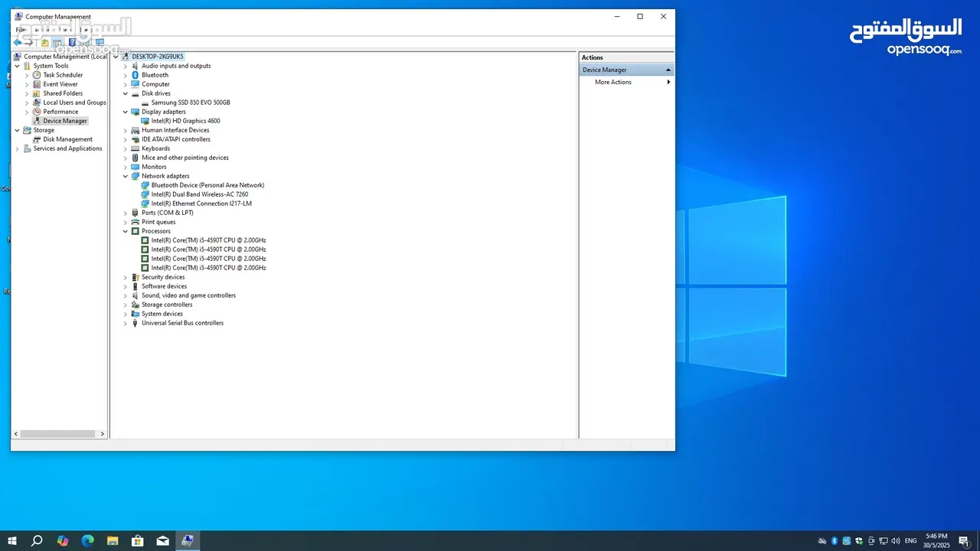Open the Help question-mark toolbar icon
Image resolution: width=980 pixels, height=551 pixels.
click(73, 43)
